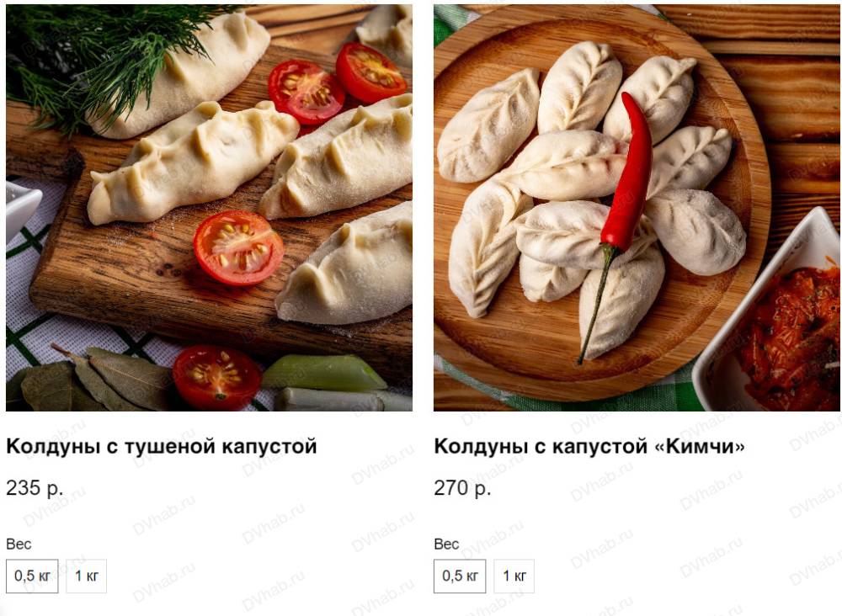
Task: Click the bay leaves in the left product photo
Action: (91, 380)
